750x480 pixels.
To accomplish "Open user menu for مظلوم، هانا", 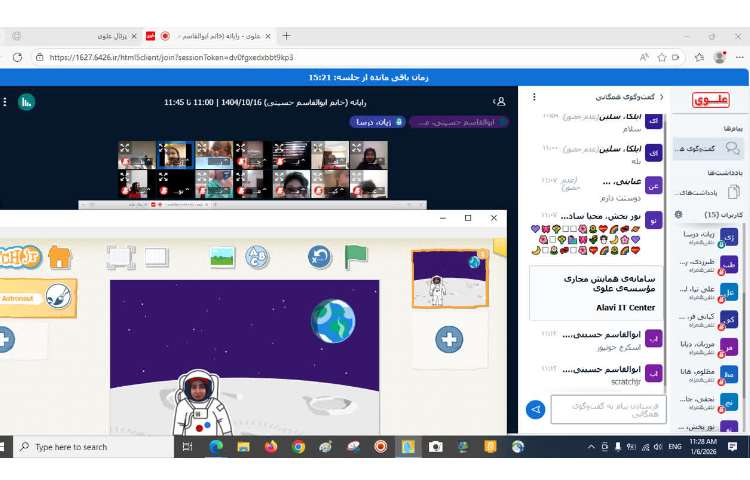I will pyautogui.click(x=709, y=374).
